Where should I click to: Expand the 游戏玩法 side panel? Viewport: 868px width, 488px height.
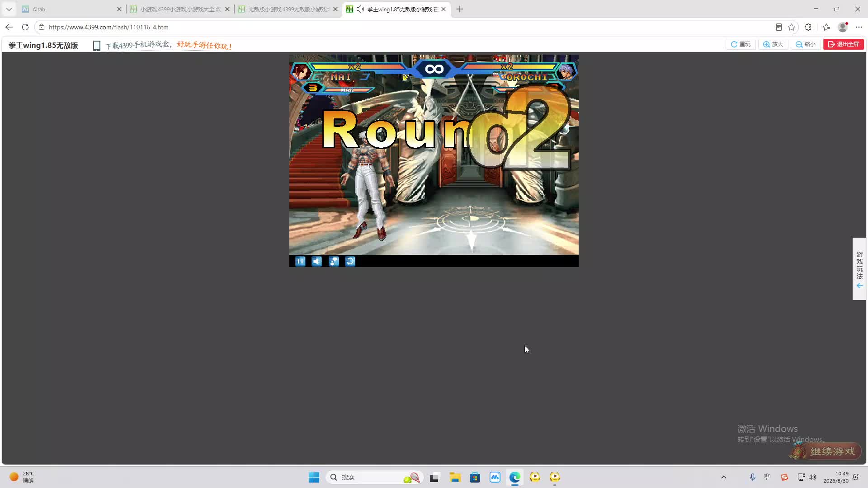(x=859, y=269)
